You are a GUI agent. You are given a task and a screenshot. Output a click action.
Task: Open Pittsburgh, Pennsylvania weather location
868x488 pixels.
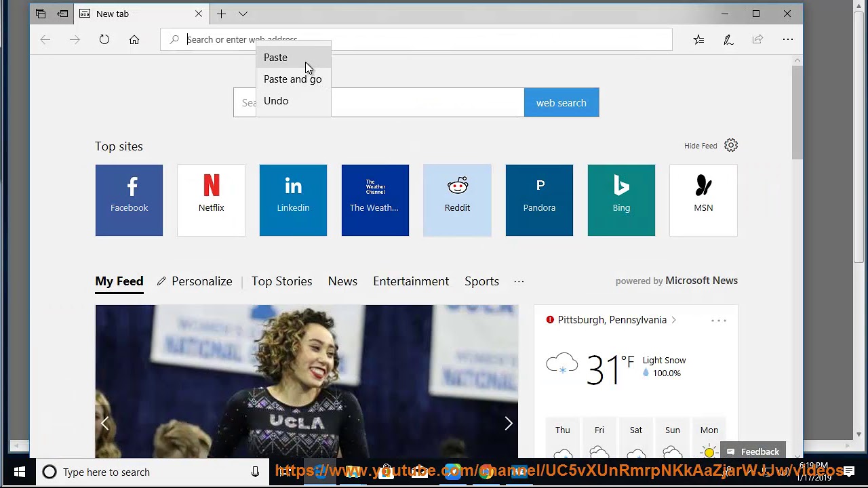[x=612, y=320]
